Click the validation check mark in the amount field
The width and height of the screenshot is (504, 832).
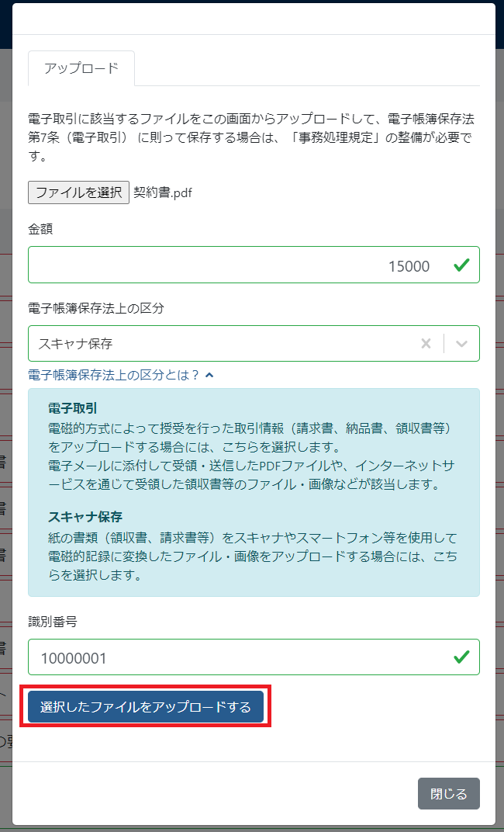point(463,265)
